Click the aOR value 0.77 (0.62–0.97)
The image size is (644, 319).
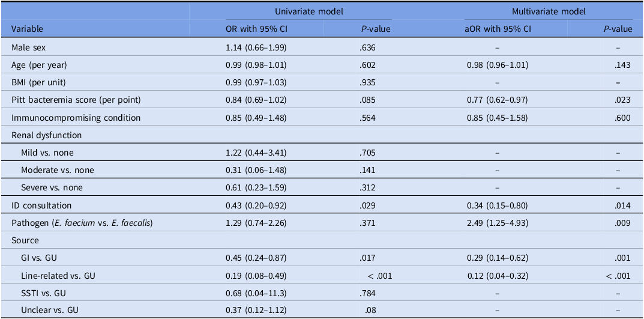(498, 100)
